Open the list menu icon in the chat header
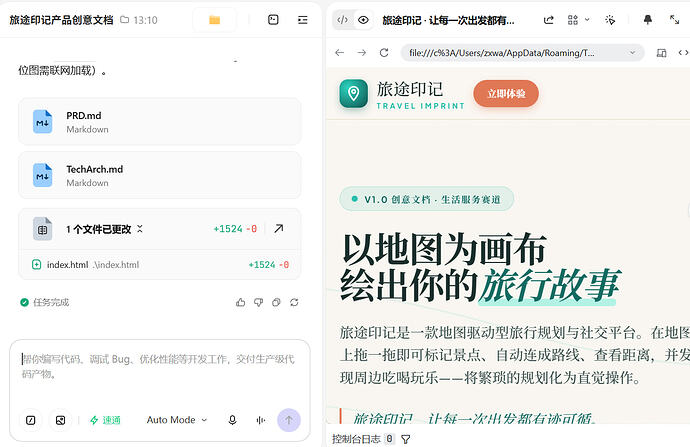Viewport: 690px width, 447px height. pos(303,20)
